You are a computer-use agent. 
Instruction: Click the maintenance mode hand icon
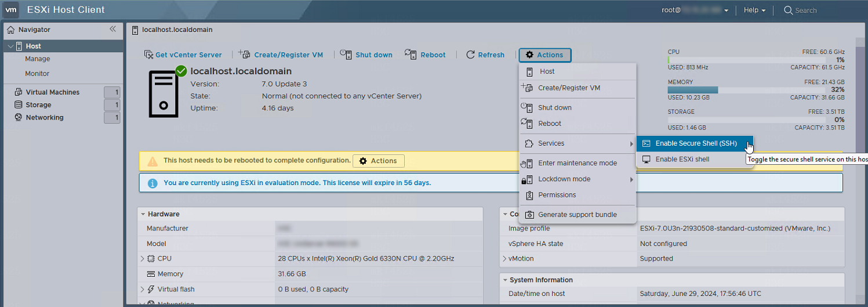pyautogui.click(x=527, y=163)
